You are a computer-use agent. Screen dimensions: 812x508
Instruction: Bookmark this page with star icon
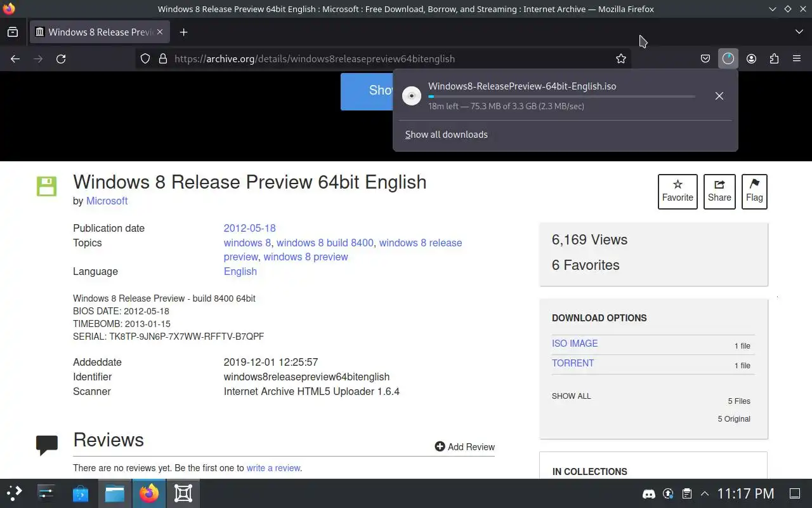(x=621, y=58)
